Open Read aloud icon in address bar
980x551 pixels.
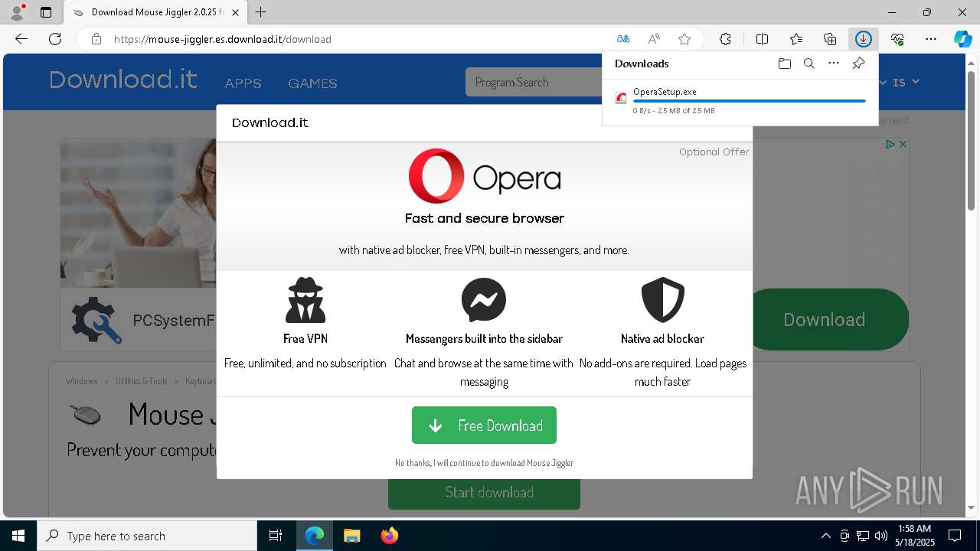click(x=654, y=39)
